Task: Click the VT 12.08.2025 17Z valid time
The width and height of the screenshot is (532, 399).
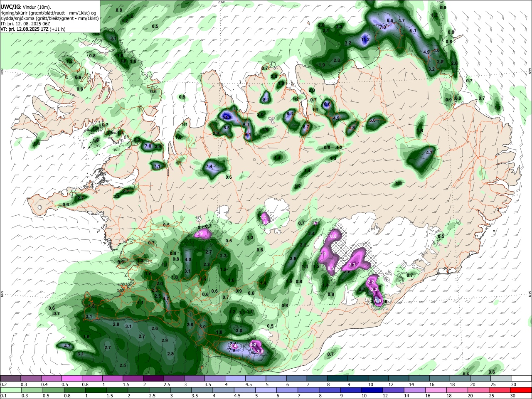Action: coord(24,30)
